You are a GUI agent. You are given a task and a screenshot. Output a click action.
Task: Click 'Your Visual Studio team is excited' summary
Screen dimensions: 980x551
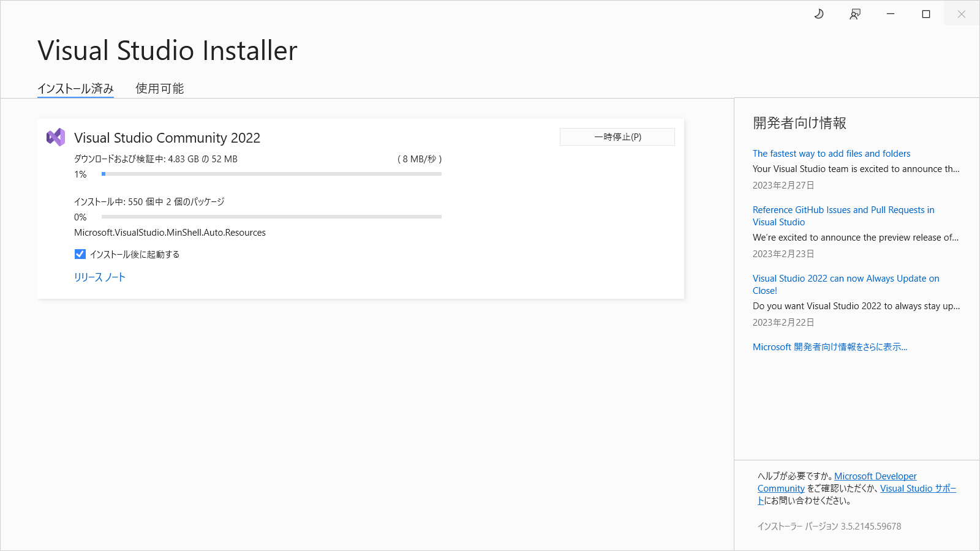[856, 169]
